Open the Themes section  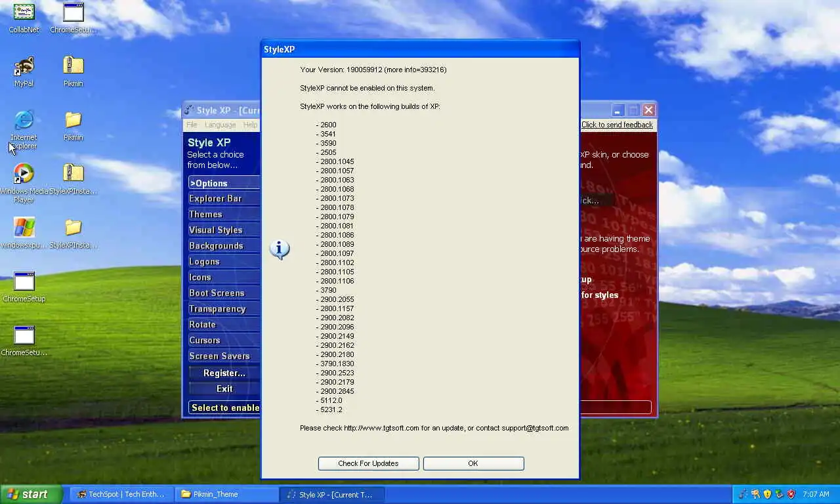[224, 215]
